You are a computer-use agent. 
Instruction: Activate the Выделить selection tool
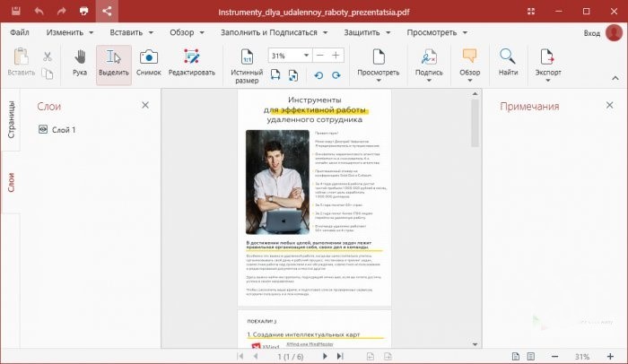click(114, 63)
